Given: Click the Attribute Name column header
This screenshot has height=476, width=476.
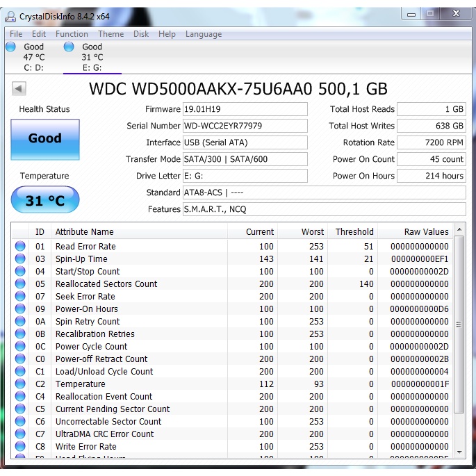Looking at the screenshot, I should 140,232.
